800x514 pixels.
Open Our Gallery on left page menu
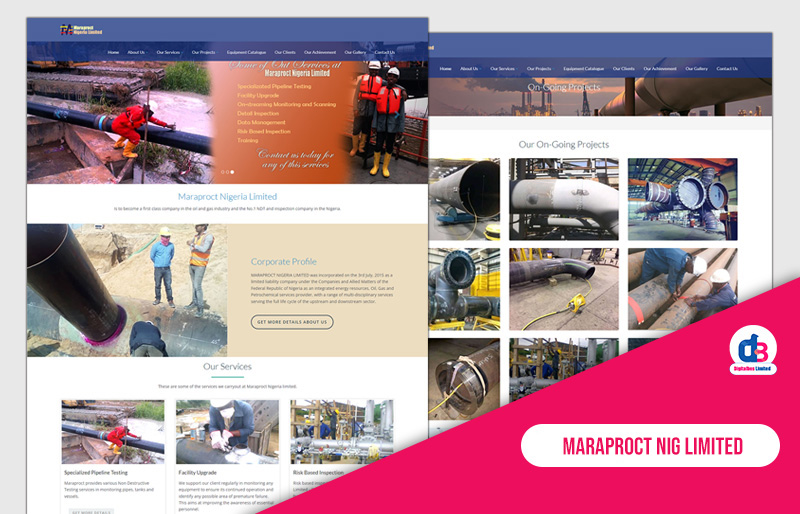click(355, 52)
